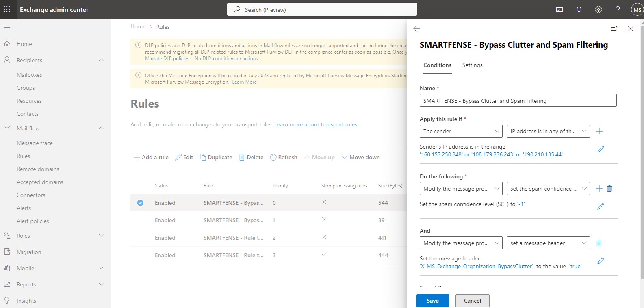Viewport: 644px width, 308px height.
Task: Delete the spam confidence level action
Action: [609, 189]
